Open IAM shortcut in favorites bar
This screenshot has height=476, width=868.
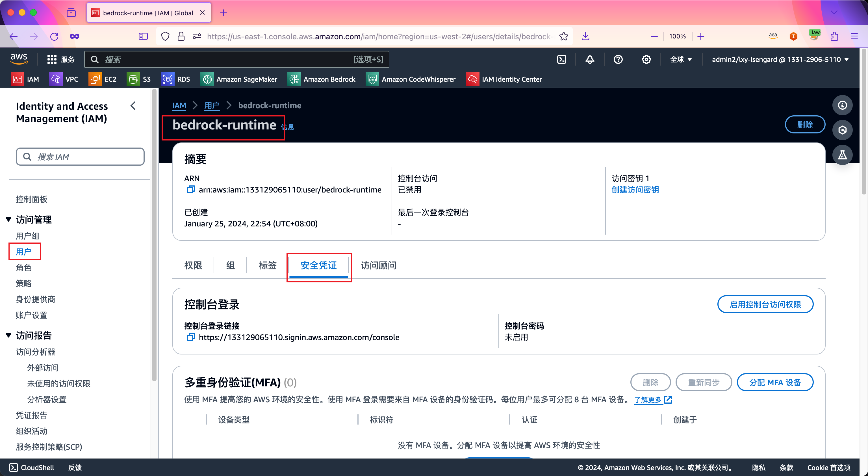tap(25, 79)
